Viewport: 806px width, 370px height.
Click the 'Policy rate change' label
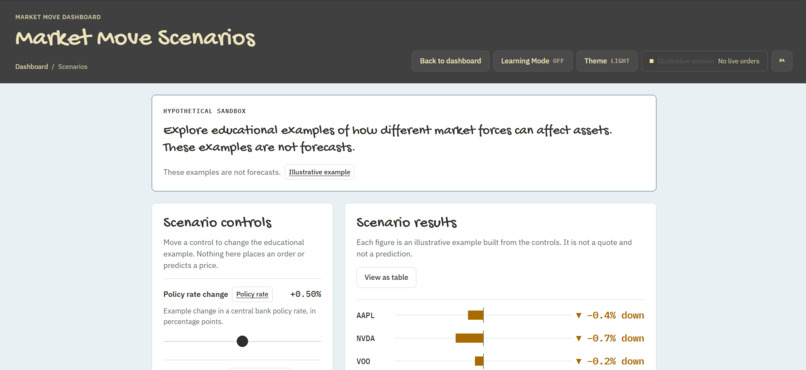click(x=195, y=294)
